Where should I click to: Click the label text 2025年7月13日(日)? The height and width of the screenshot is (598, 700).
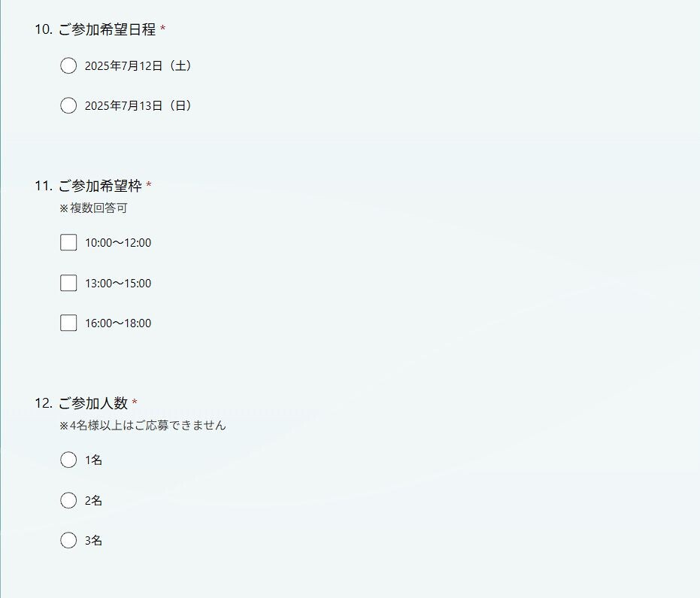point(138,105)
